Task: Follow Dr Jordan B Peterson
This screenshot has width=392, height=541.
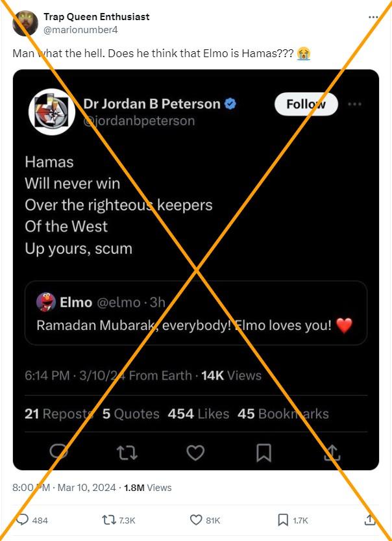Action: (x=306, y=104)
